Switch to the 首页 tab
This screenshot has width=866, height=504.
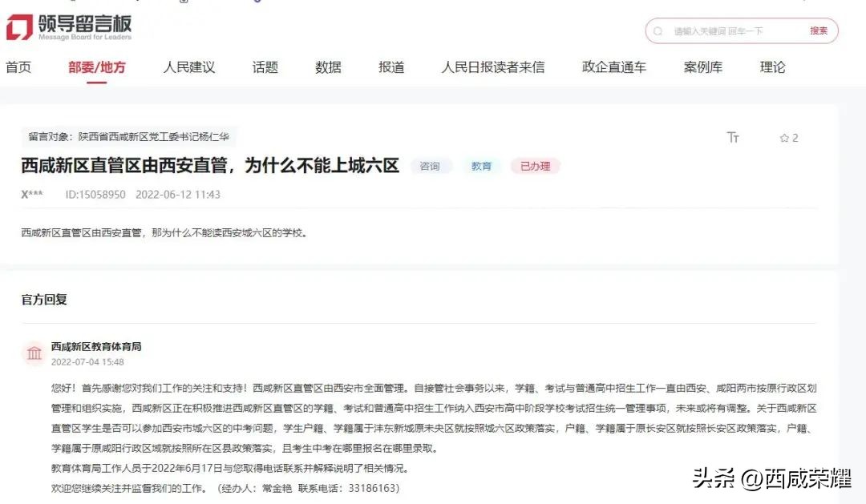click(x=19, y=67)
